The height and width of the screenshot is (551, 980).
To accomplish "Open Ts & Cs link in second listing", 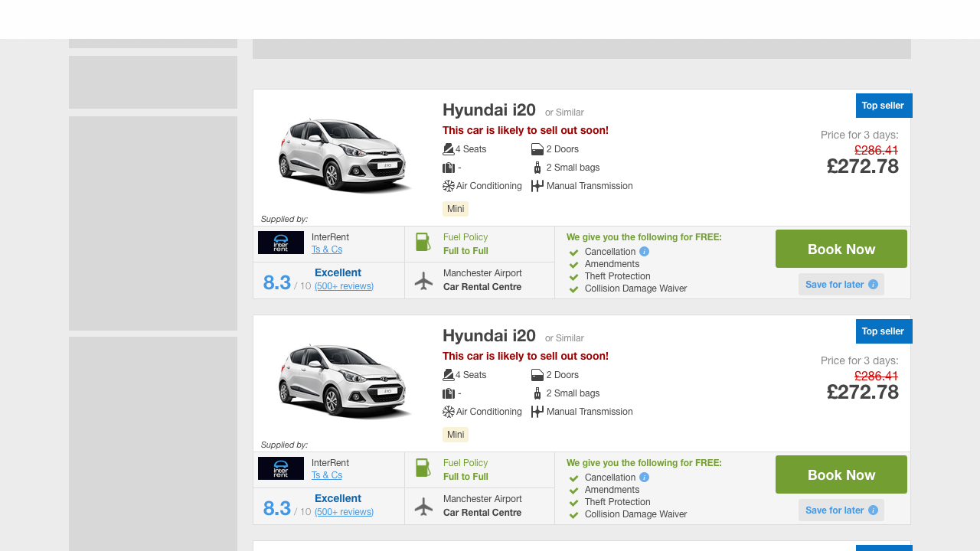I will coord(327,475).
